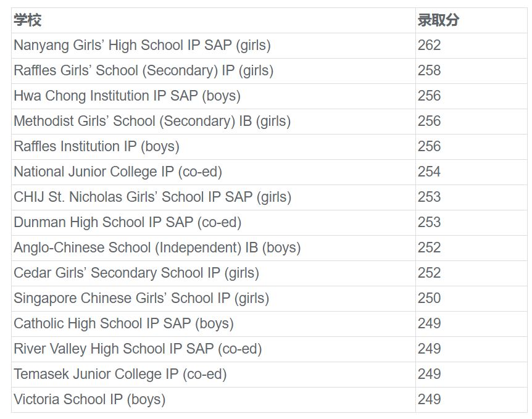Select Hwa Chong Institution IP SAP

click(127, 96)
